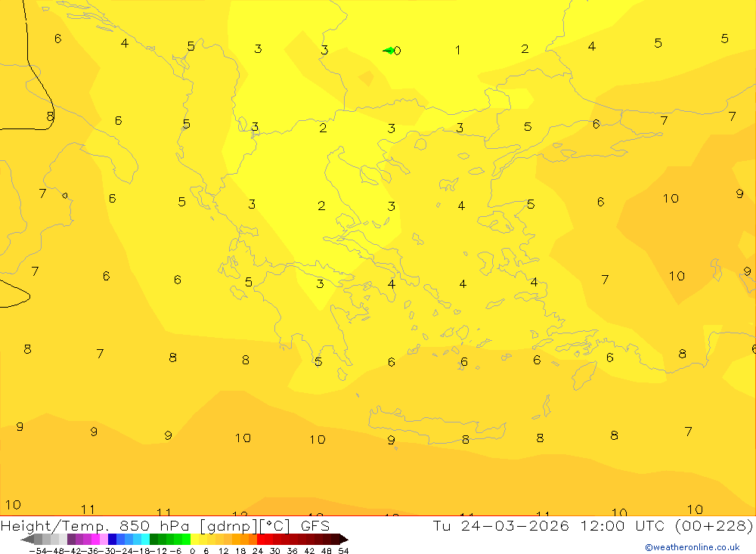Click the cyan swatch in the color legend
This screenshot has height=554, width=756.
click(x=145, y=540)
